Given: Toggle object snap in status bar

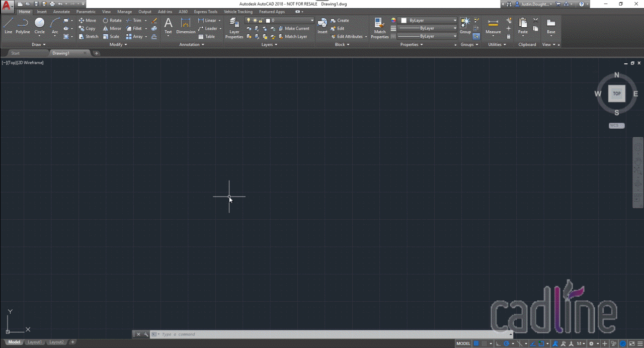Looking at the screenshot, I should click(541, 343).
